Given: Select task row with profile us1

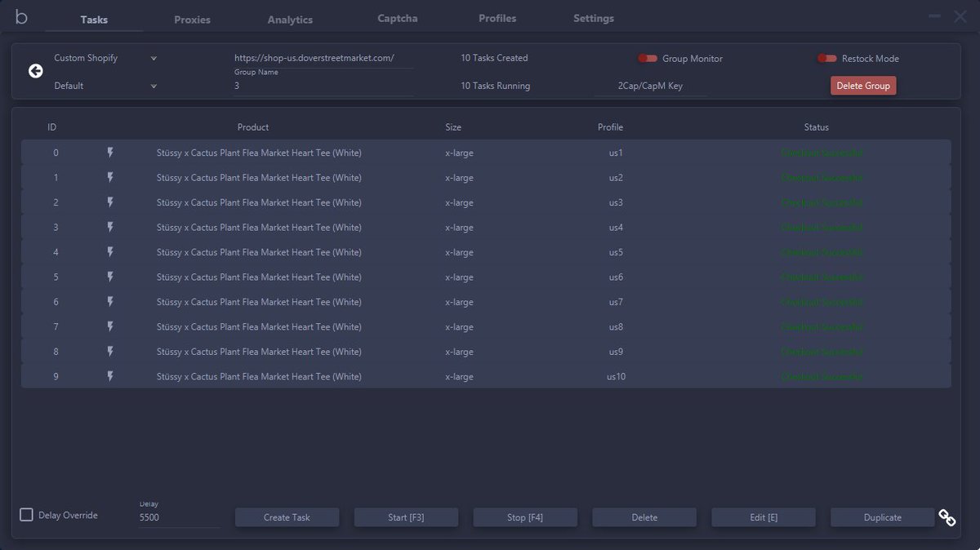Looking at the screenshot, I should coord(486,153).
